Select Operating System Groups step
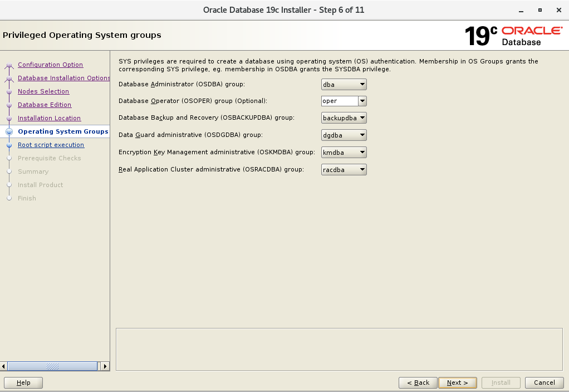 [x=63, y=131]
